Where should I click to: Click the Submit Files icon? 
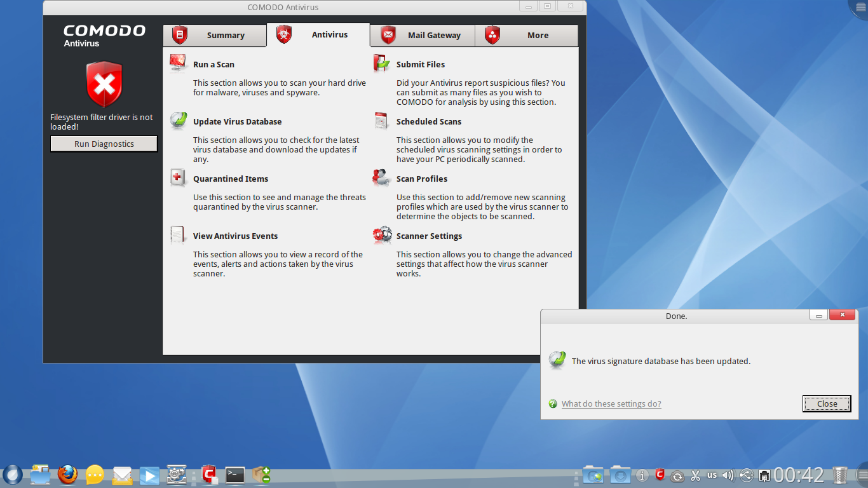tap(381, 64)
